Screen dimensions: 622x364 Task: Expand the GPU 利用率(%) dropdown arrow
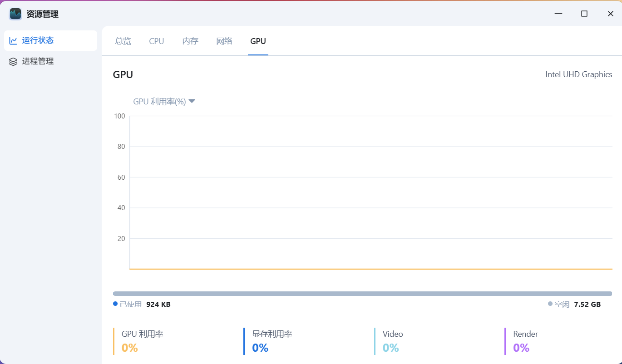[x=192, y=101]
